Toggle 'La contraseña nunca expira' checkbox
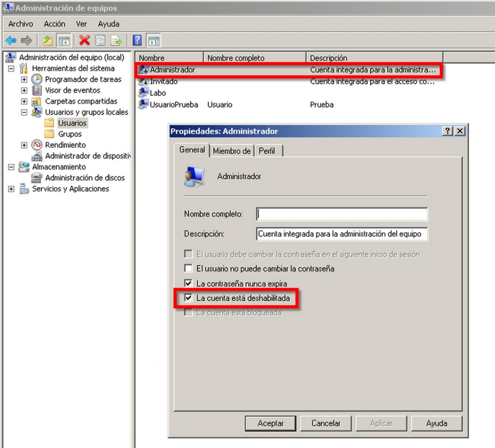Image resolution: width=495 pixels, height=448 pixels. (x=189, y=284)
